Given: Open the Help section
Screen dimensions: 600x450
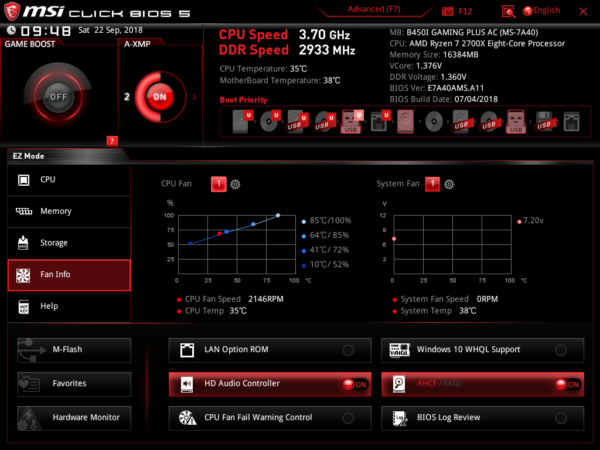Looking at the screenshot, I should point(69,307).
